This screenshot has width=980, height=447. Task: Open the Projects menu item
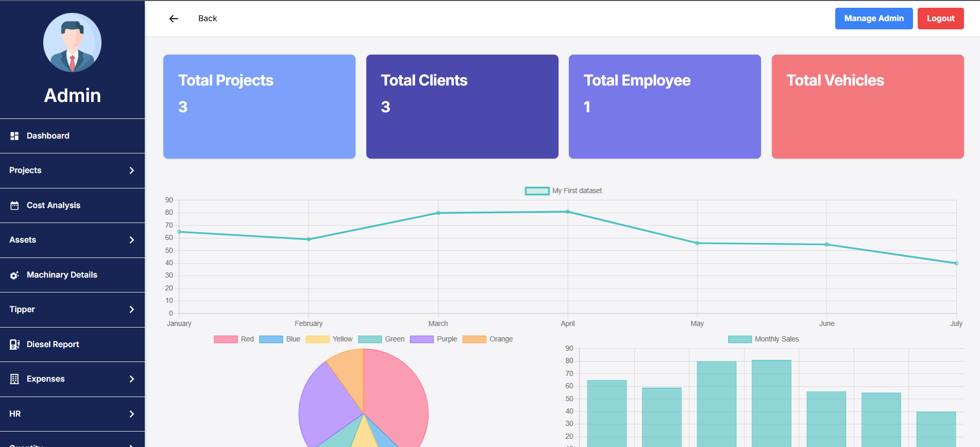72,170
